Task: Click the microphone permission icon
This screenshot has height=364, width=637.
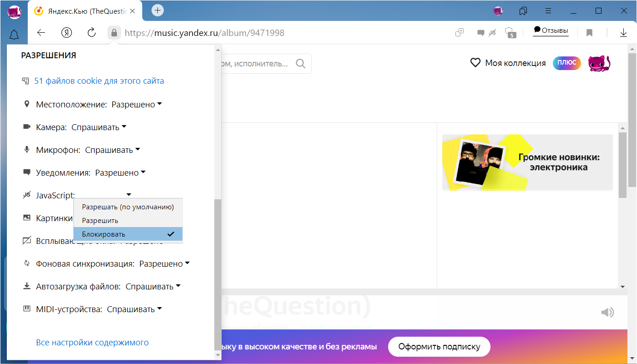Action: tap(26, 150)
